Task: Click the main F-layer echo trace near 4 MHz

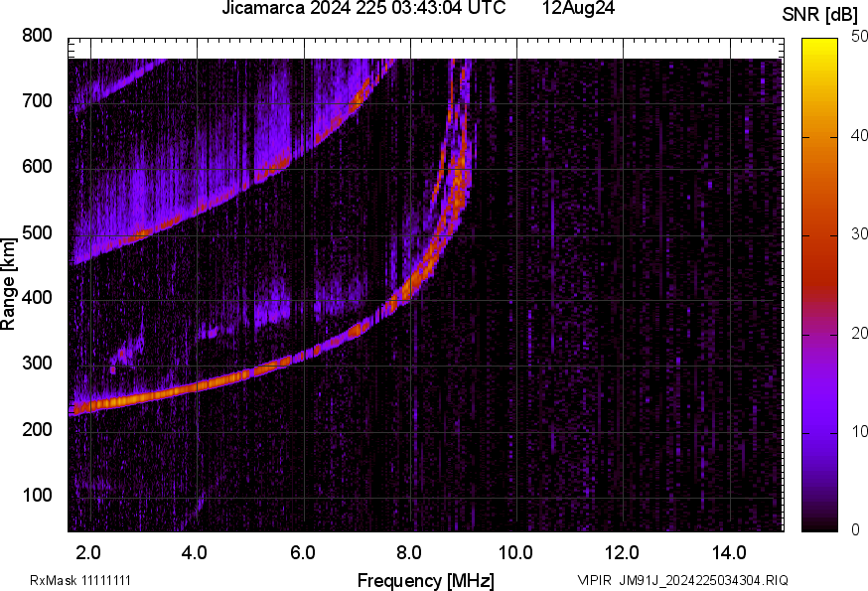Action: point(197,385)
